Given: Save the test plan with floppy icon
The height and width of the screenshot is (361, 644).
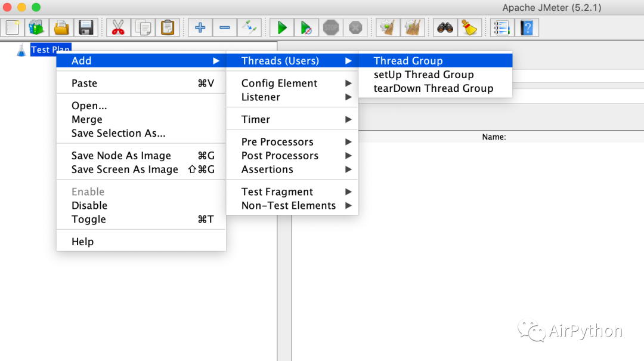Looking at the screenshot, I should pos(86,27).
